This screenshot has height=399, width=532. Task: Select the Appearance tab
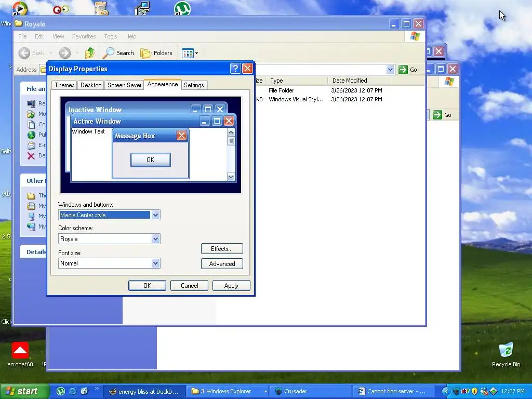[163, 84]
